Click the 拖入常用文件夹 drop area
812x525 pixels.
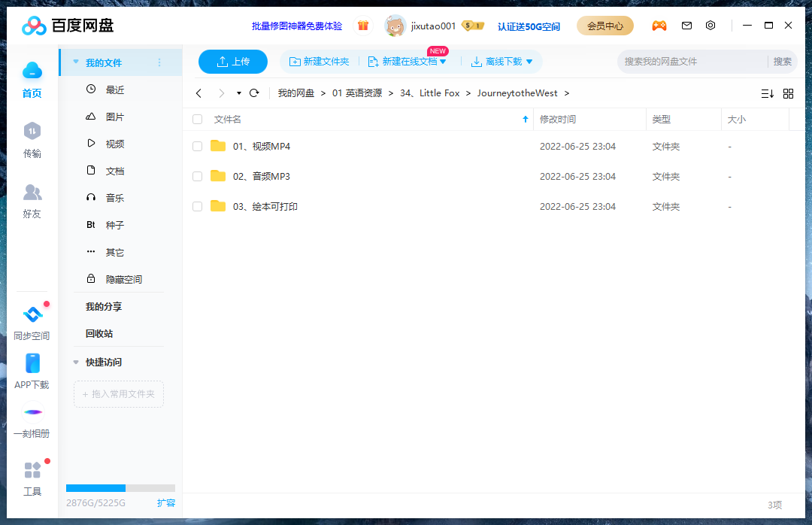pyautogui.click(x=119, y=394)
